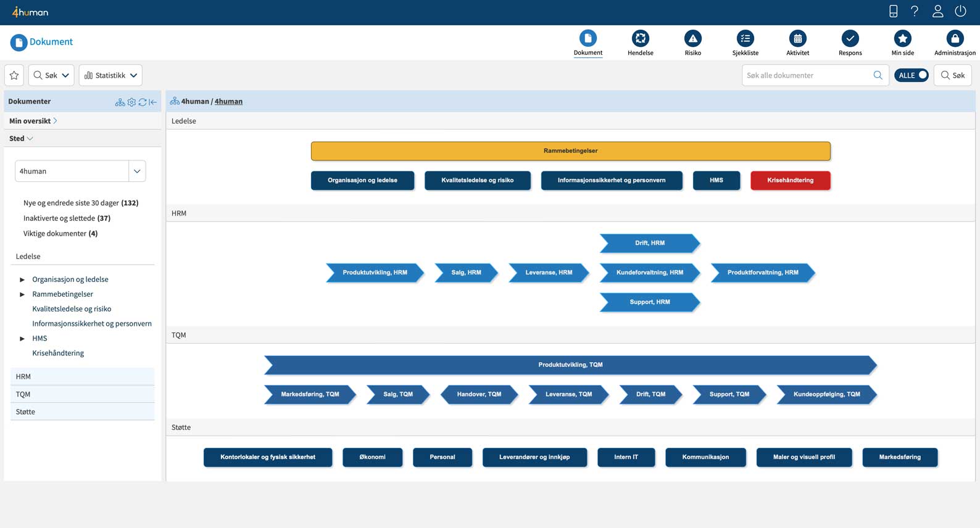Expand Rammebetingelser tree node
980x528 pixels.
(22, 294)
